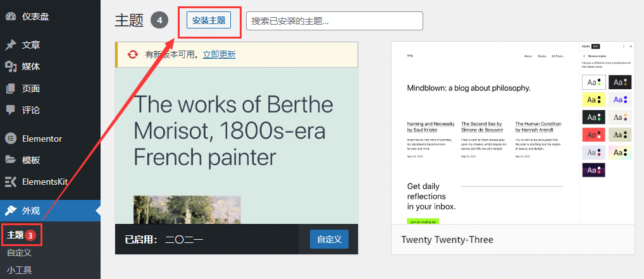Click the 立即更新 link
Screen dimensions: 644x279
click(219, 55)
